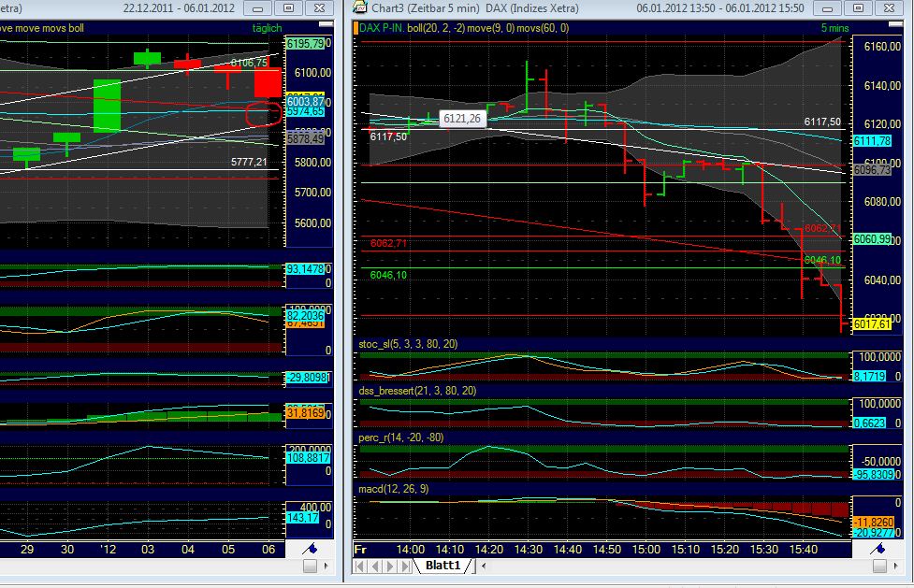Click the tab scroll arrow next to Blatt1
This screenshot has height=588, width=914.
[484, 566]
